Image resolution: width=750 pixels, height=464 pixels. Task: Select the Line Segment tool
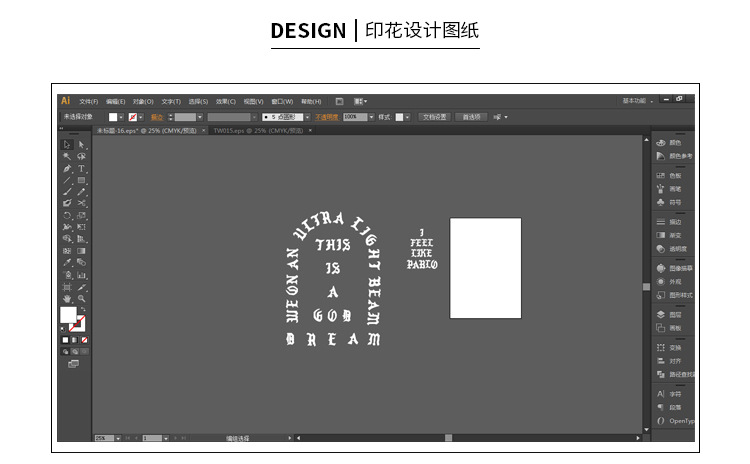point(67,180)
